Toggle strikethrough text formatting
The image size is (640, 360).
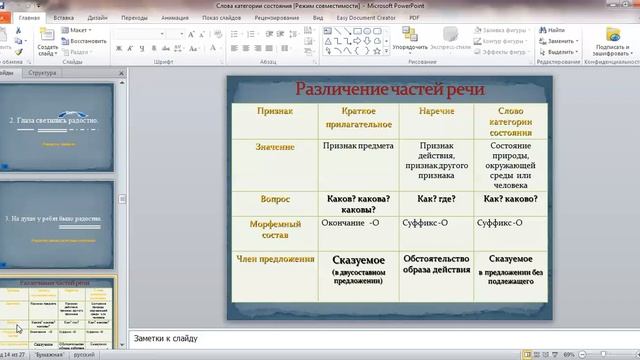click(166, 49)
